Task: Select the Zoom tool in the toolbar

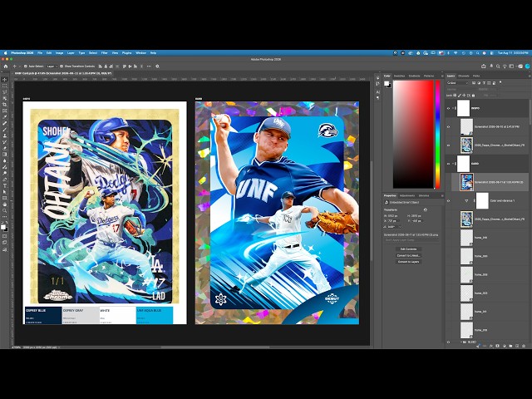Action: coord(4,210)
